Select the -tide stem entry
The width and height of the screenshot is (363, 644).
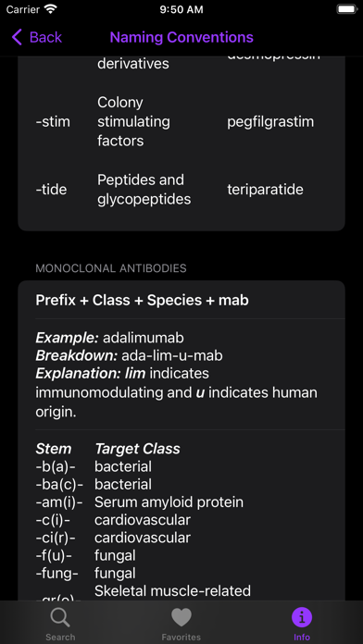(x=51, y=190)
